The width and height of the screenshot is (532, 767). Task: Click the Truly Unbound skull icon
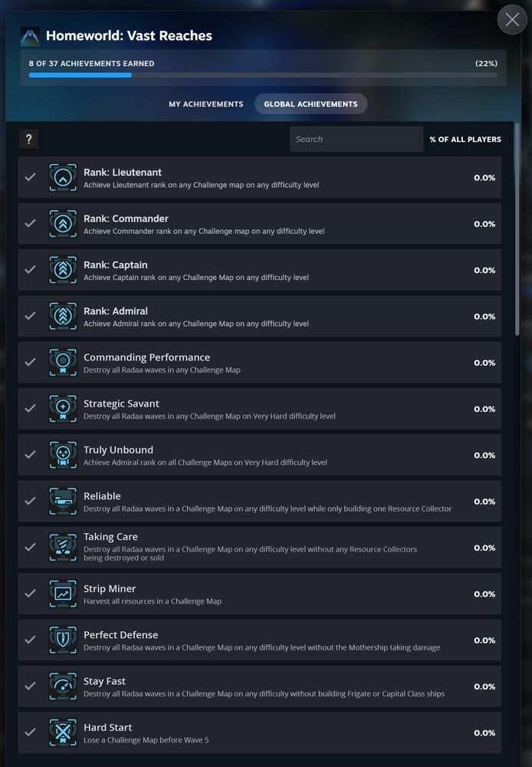click(x=63, y=455)
